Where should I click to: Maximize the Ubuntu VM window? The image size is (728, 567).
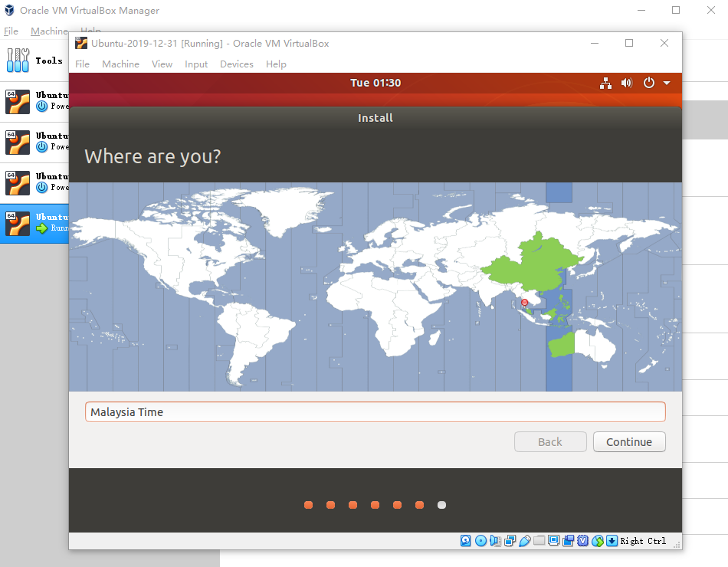pos(629,43)
